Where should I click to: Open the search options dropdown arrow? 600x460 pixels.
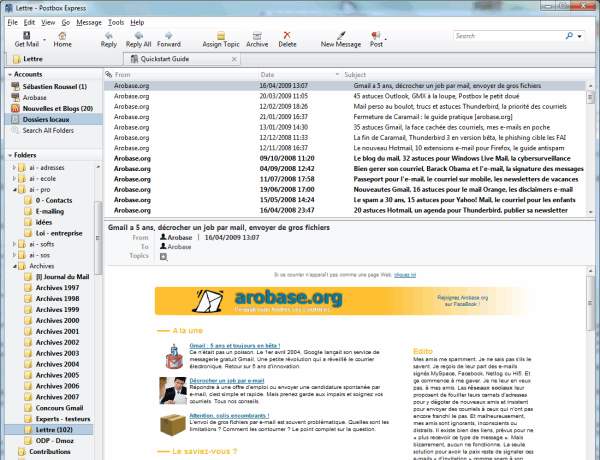pyautogui.click(x=580, y=36)
